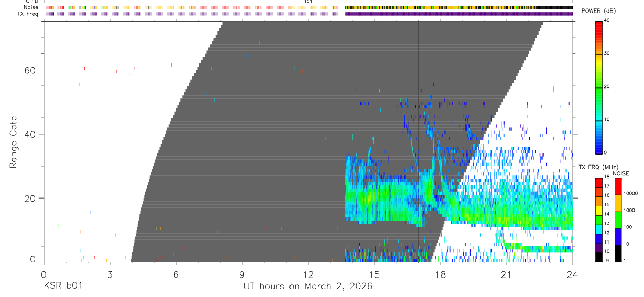The width and height of the screenshot is (644, 297).
Task: Select the 11 tick on the TX FRQ legend
Action: (x=607, y=242)
